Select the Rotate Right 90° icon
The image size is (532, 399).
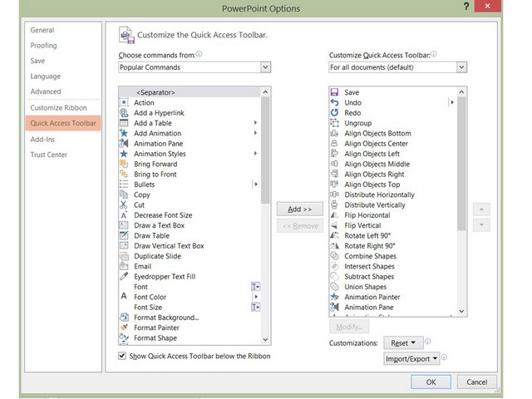click(334, 246)
